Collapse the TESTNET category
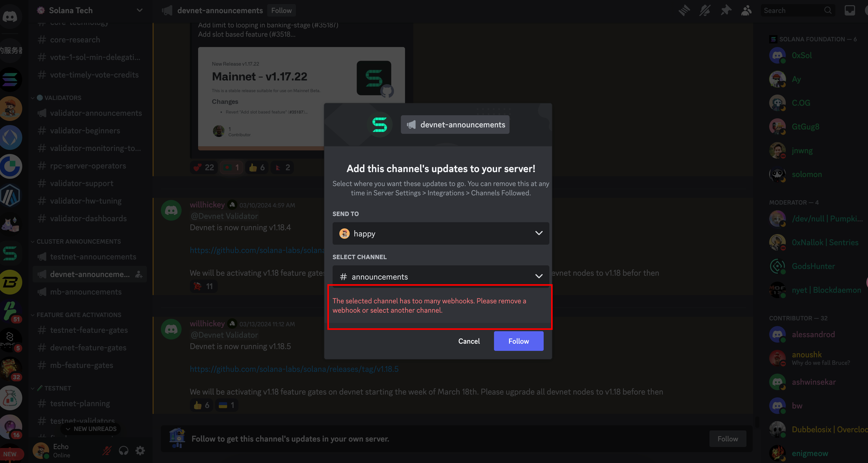 pyautogui.click(x=51, y=388)
